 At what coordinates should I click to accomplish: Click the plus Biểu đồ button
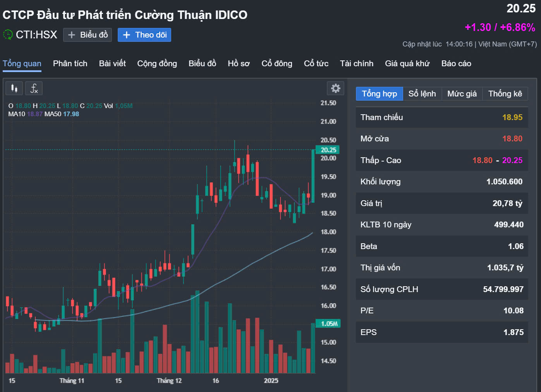coord(88,35)
